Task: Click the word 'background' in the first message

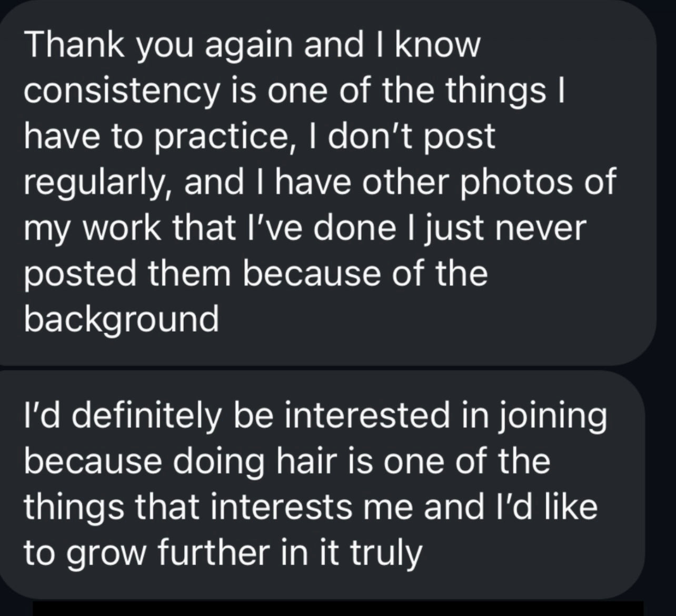Action: coord(121,319)
